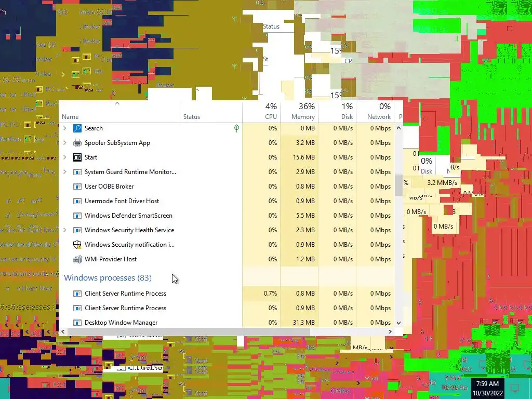Expand Windows Security Health Service group
The height and width of the screenshot is (399, 532).
65,230
